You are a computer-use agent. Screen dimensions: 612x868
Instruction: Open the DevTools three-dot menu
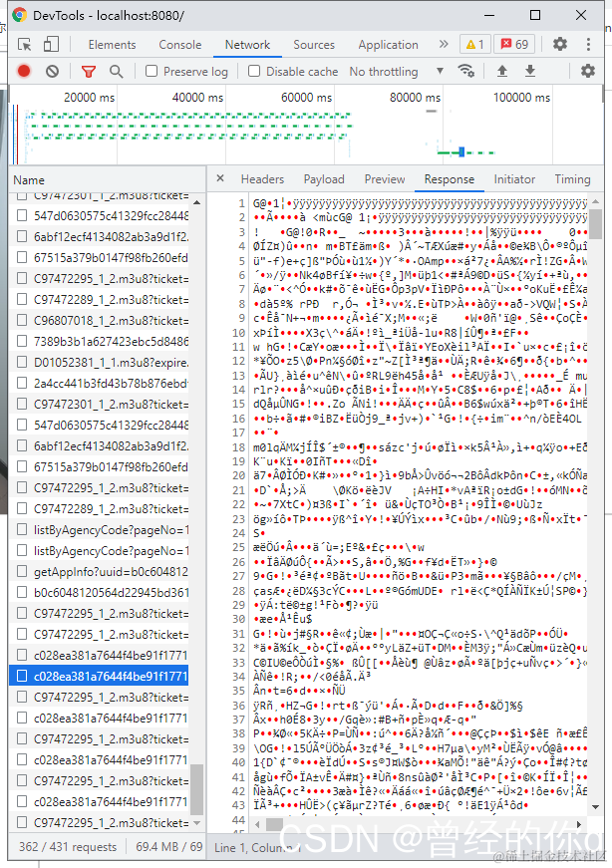click(588, 44)
